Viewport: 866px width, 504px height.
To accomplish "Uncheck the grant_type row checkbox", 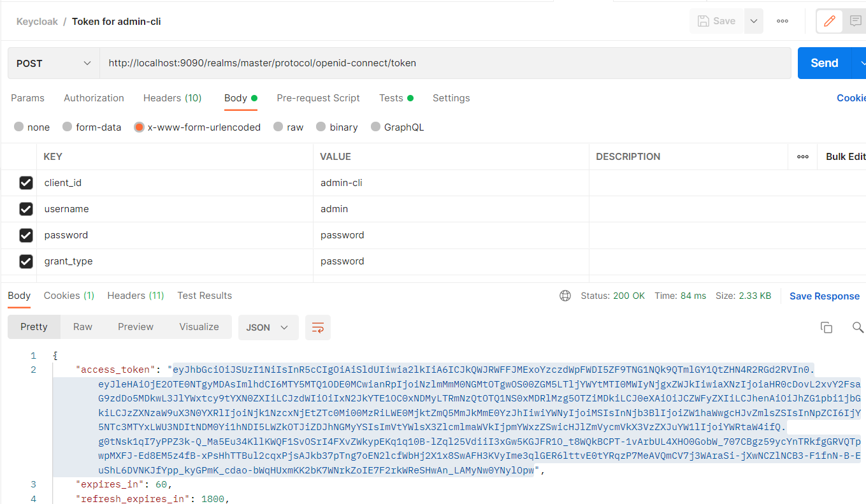I will click(x=25, y=261).
